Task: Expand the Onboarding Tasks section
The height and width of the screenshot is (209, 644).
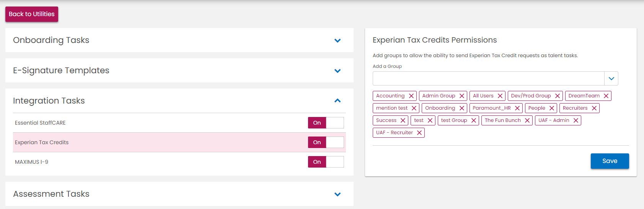Action: [337, 40]
